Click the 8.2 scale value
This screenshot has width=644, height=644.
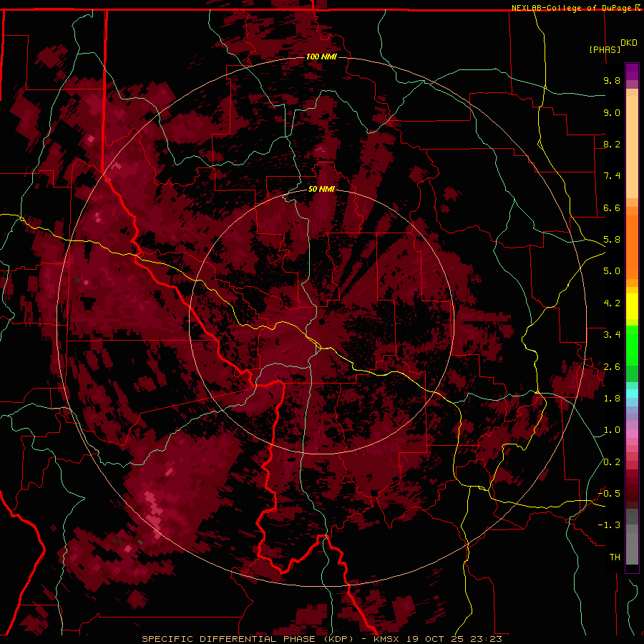coord(612,144)
